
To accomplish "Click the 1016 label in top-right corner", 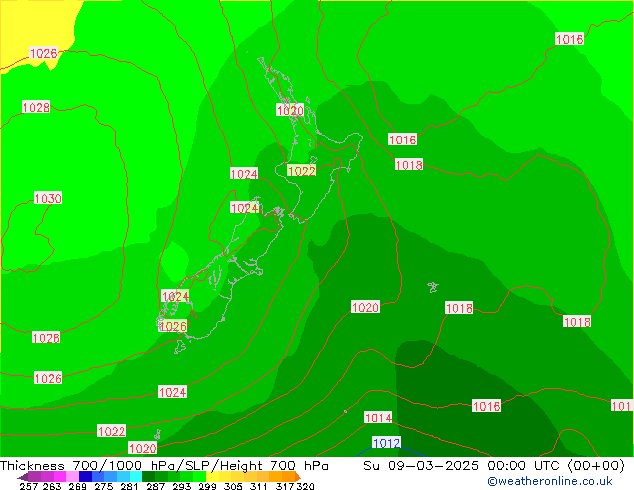I will coord(570,39).
